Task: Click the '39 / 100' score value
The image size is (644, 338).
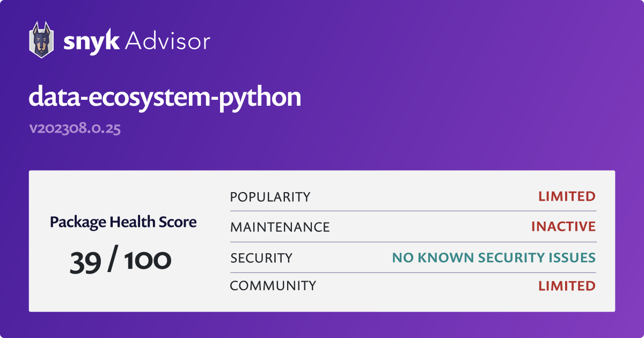Action: [121, 260]
